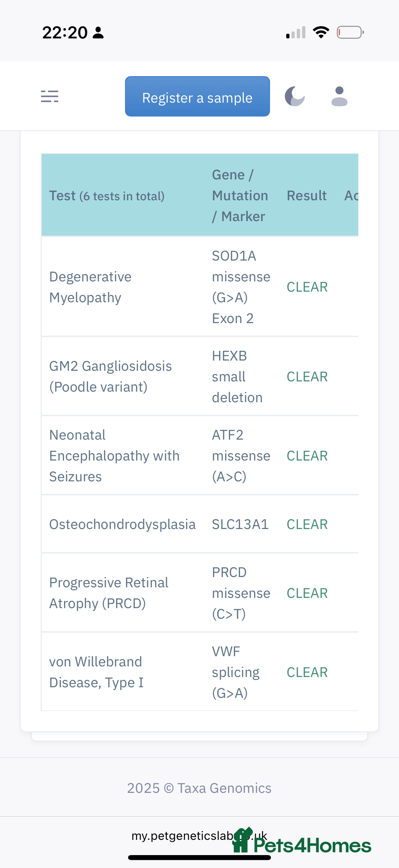Select the GM2 Gangliosidosis (Poodle variant) row
The image size is (399, 868).
pos(200,376)
